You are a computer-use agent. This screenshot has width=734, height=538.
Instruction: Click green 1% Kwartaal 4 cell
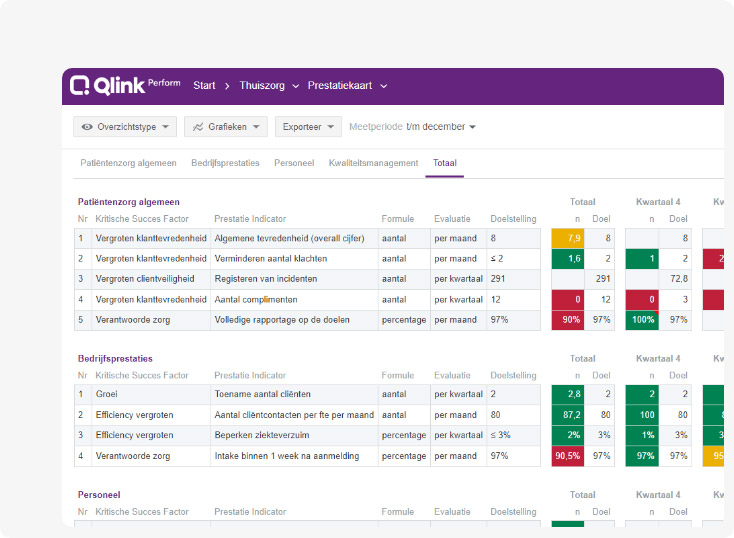tap(642, 435)
